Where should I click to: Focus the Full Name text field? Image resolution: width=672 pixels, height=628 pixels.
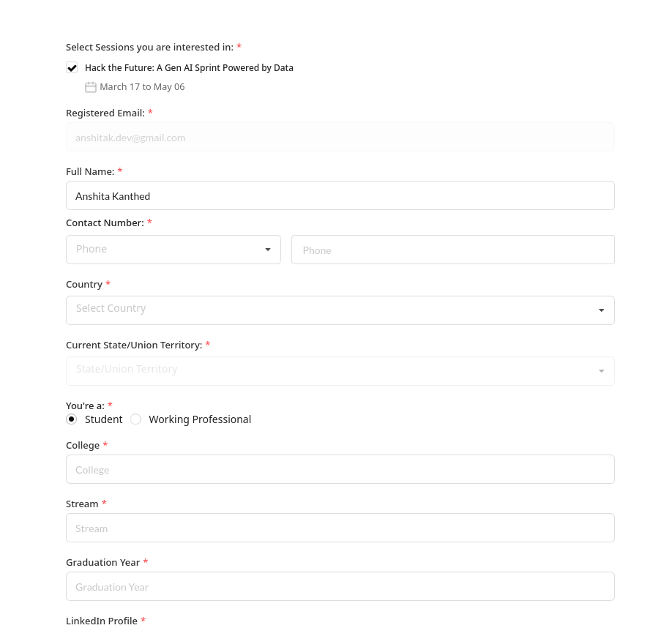click(x=340, y=195)
